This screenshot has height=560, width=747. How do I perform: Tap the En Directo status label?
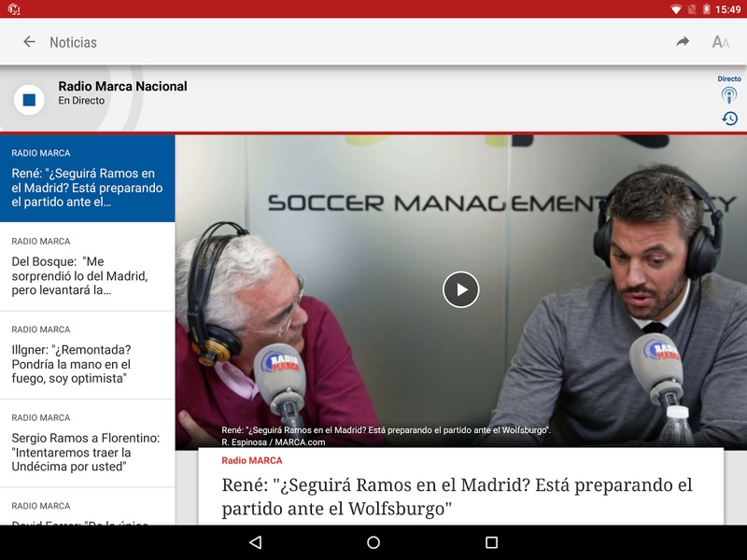(81, 101)
